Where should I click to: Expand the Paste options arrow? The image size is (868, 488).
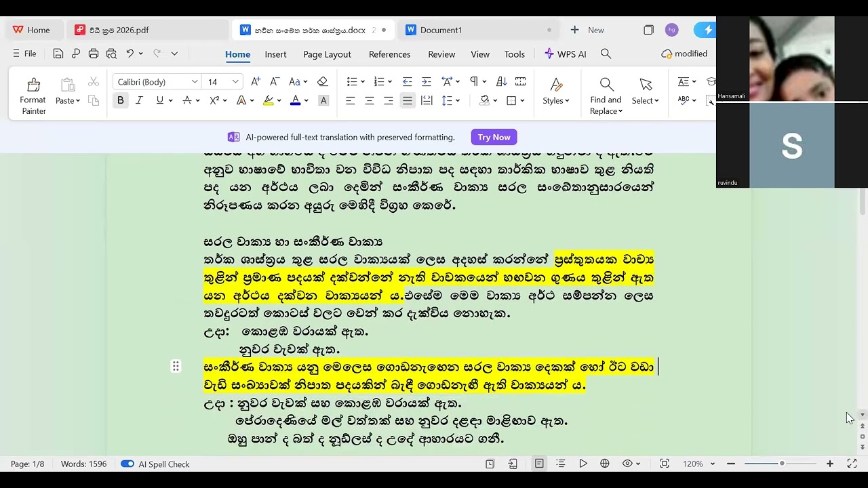[78, 101]
